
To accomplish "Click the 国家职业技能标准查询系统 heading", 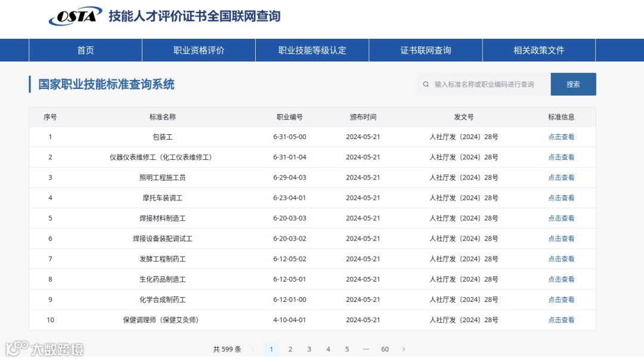I will (x=106, y=84).
